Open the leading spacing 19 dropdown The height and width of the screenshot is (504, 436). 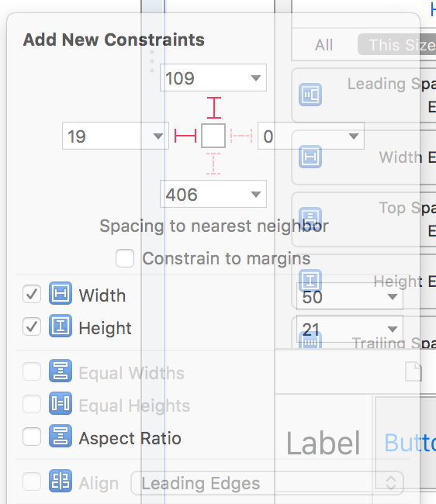(x=157, y=136)
